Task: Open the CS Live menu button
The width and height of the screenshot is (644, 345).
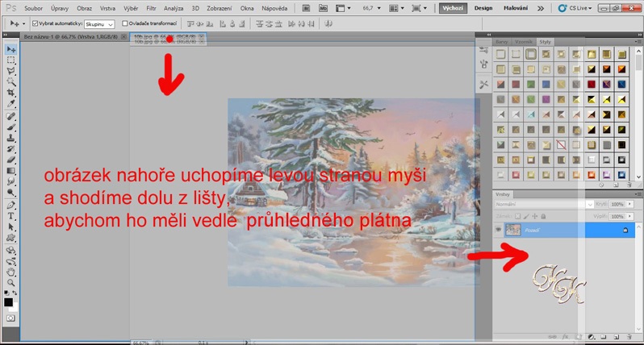Action: tap(575, 8)
